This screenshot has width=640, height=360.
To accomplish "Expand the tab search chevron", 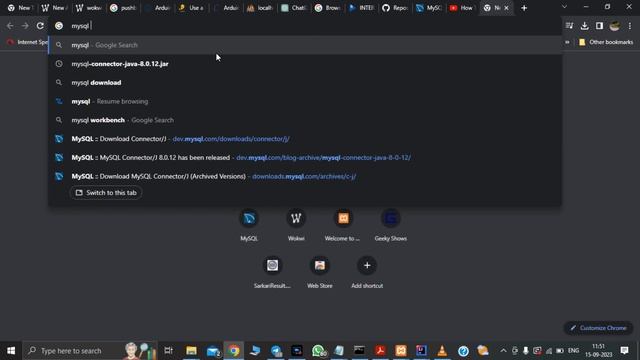I will point(564,7).
